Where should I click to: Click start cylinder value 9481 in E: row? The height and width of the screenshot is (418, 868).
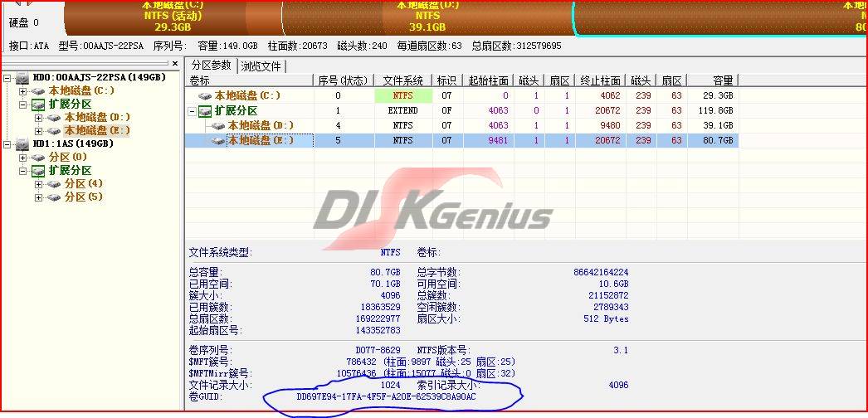[498, 140]
